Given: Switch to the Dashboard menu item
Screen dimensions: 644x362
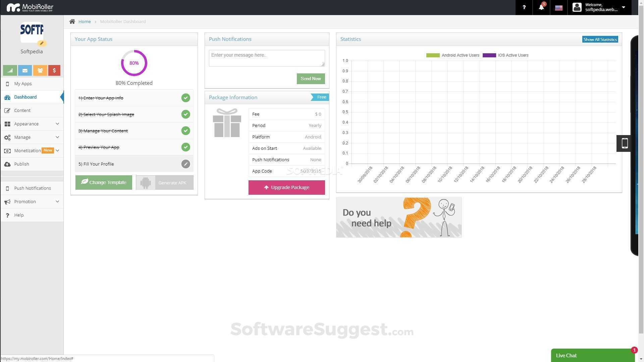Looking at the screenshot, I should (25, 97).
